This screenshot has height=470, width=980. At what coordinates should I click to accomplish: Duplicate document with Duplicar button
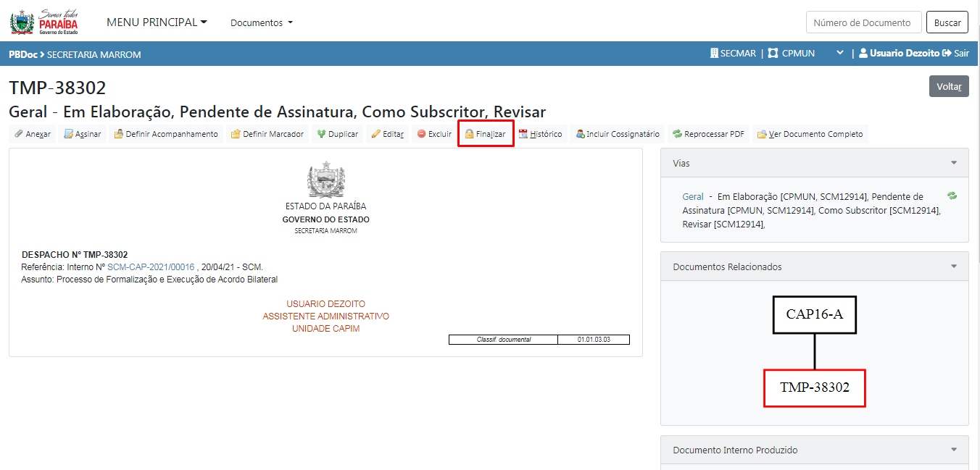coord(337,134)
